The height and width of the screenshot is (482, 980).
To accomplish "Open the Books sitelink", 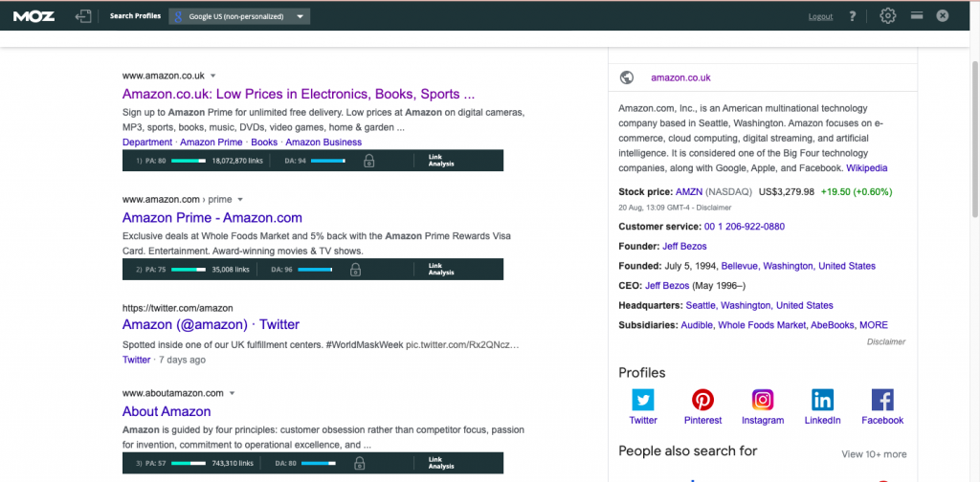I will point(264,142).
